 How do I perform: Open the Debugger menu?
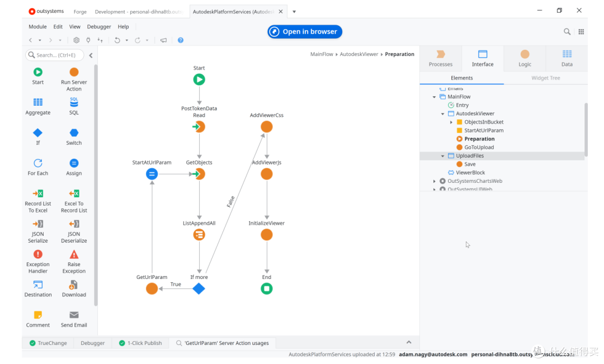pyautogui.click(x=99, y=27)
